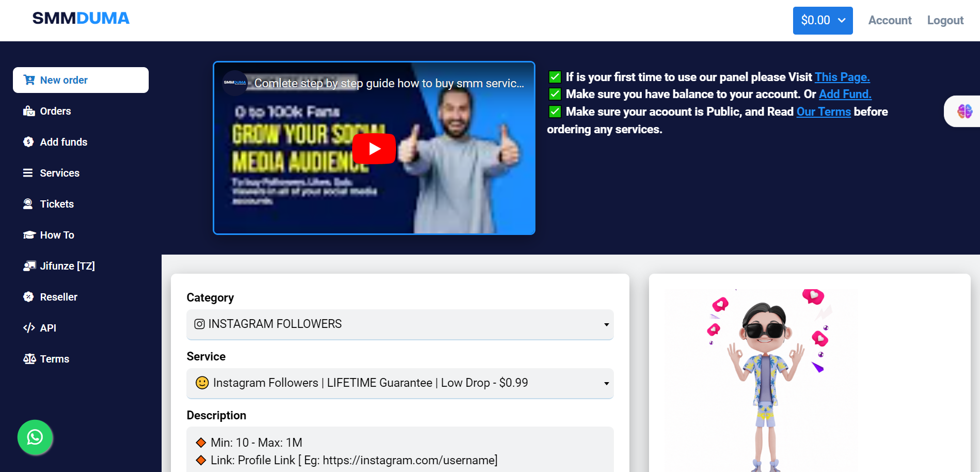980x472 pixels.
Task: Play the YouTube guide video
Action: (374, 149)
